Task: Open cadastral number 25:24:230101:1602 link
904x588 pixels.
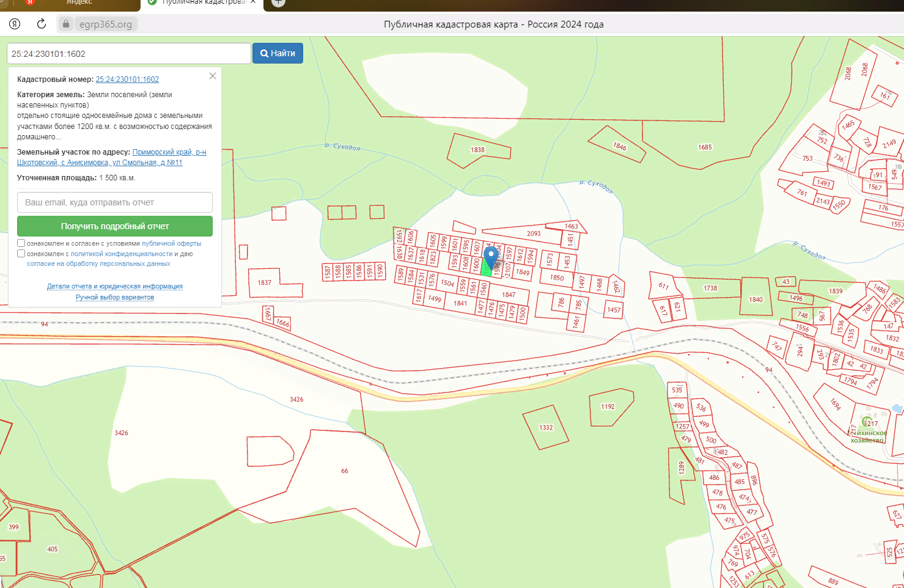Action: tap(127, 79)
